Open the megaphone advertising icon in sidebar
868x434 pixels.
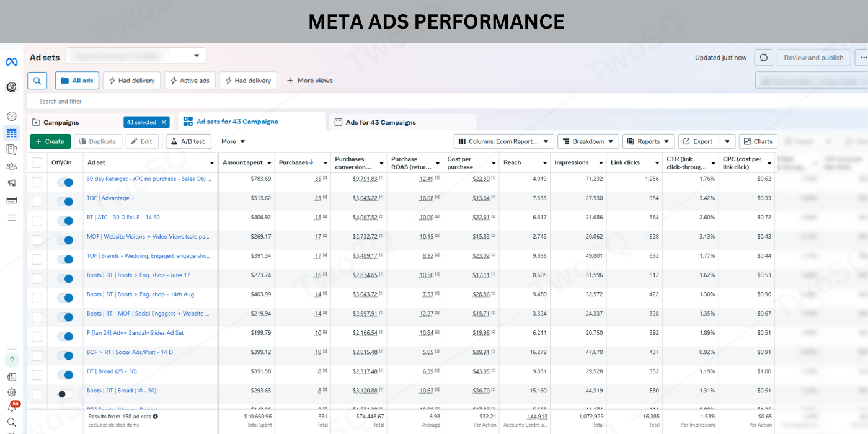click(x=11, y=183)
